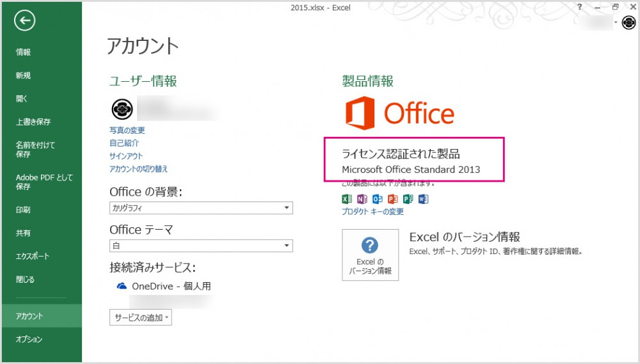
Task: Select エクスポート in the sidebar
Action: point(32,257)
